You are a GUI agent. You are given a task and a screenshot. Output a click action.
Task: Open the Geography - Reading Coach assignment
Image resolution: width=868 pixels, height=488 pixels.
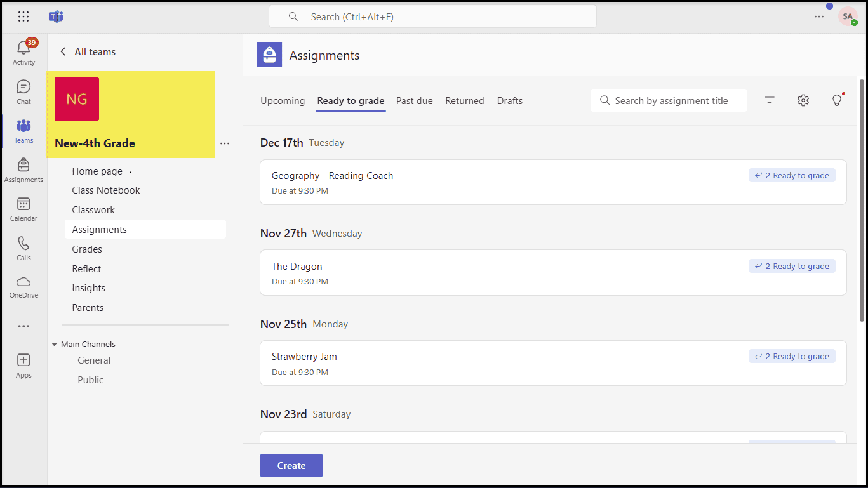click(x=332, y=175)
